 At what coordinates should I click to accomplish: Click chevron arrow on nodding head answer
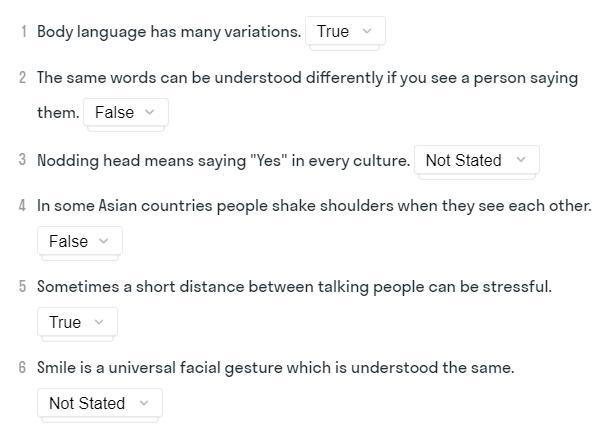[520, 160]
